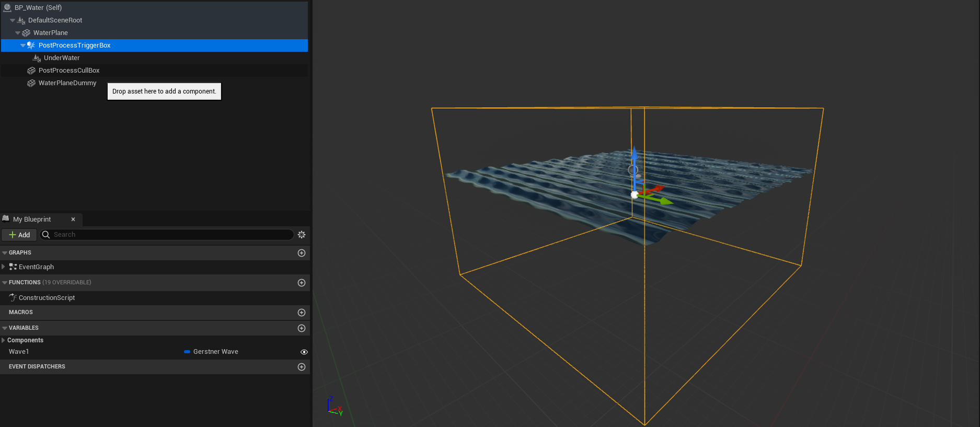Collapse the PostProcessTriggerBox tree node
980x427 pixels.
coord(23,45)
